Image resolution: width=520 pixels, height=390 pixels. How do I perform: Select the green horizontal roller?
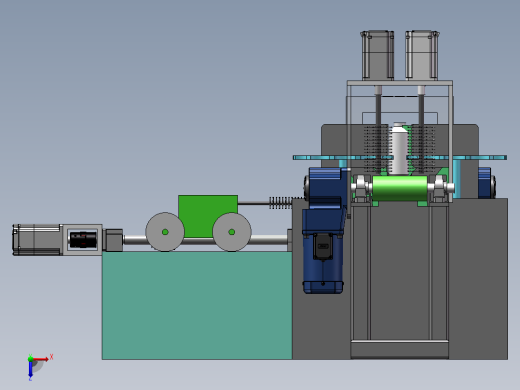point(400,188)
